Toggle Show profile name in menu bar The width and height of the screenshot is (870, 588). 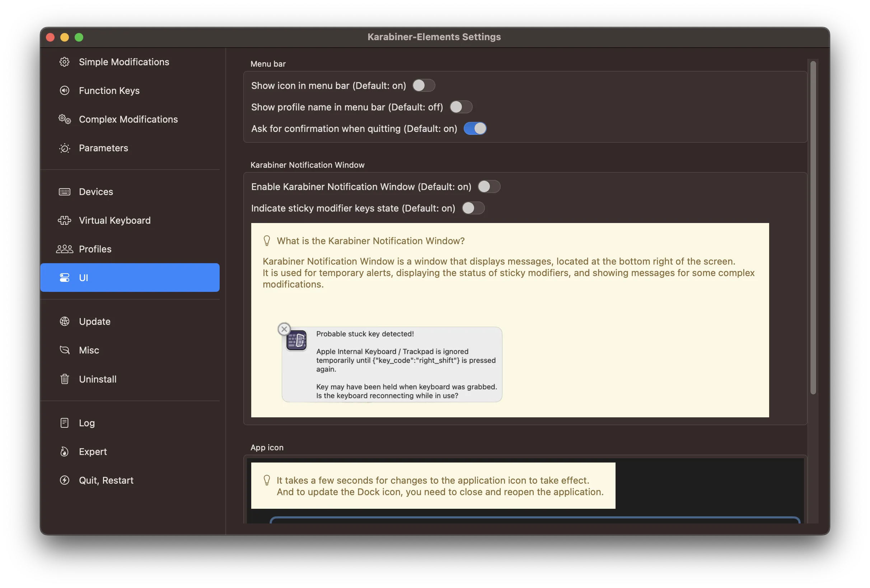pos(461,107)
